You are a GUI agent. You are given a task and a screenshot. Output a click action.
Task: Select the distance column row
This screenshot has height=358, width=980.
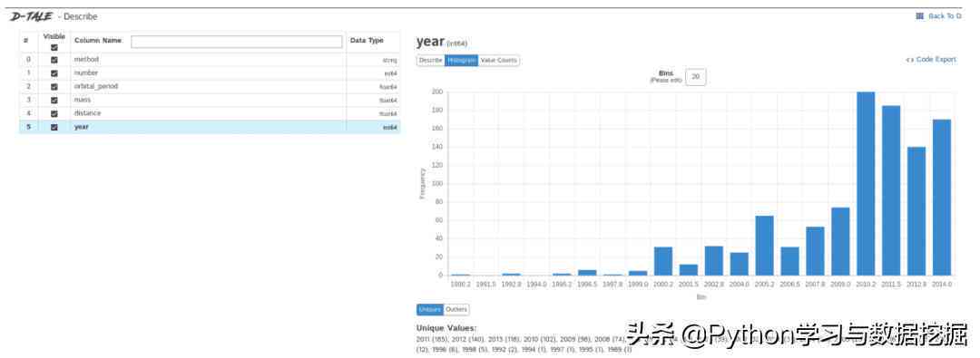click(210, 113)
